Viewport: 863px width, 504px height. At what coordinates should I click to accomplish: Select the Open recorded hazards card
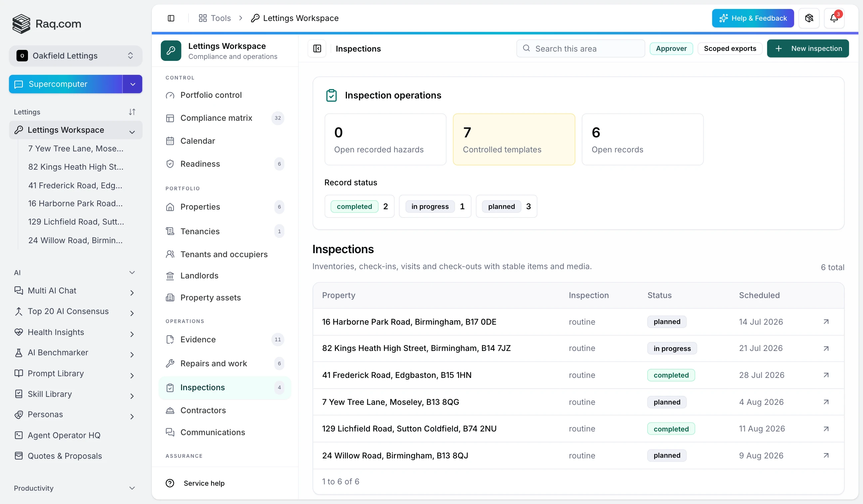pos(385,140)
